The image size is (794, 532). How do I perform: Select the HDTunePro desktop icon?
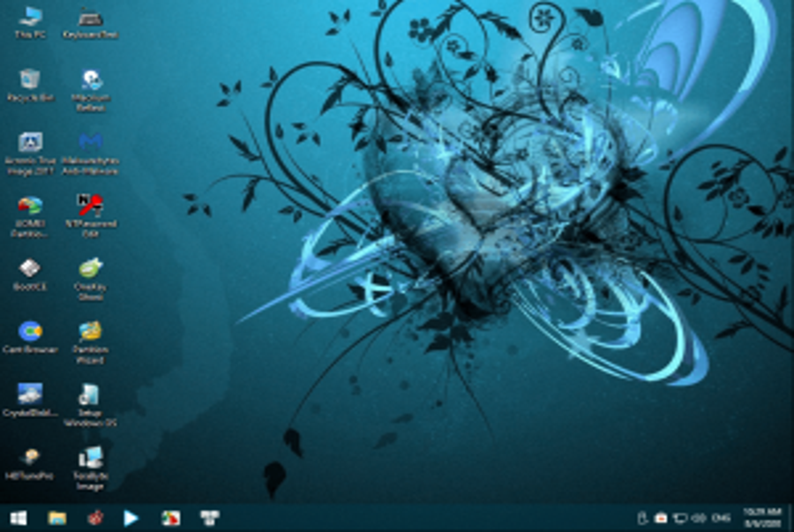coord(30,464)
